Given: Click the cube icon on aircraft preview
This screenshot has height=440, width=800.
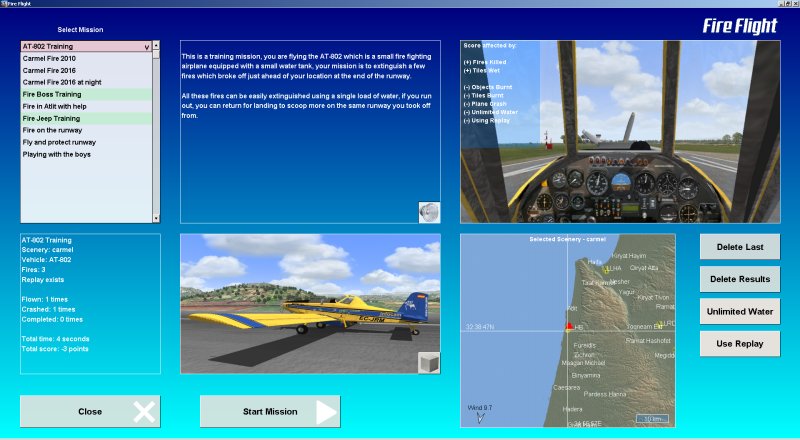Looking at the screenshot, I should pos(429,363).
